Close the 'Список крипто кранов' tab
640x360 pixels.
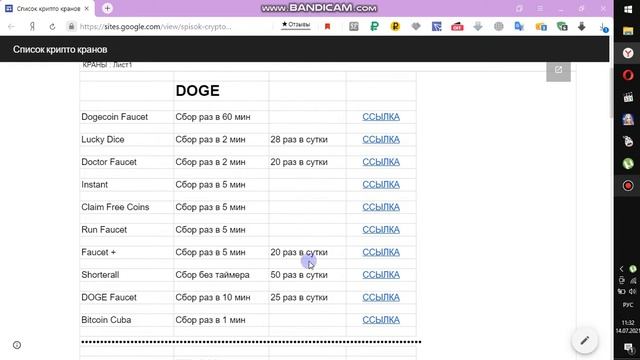pyautogui.click(x=87, y=8)
